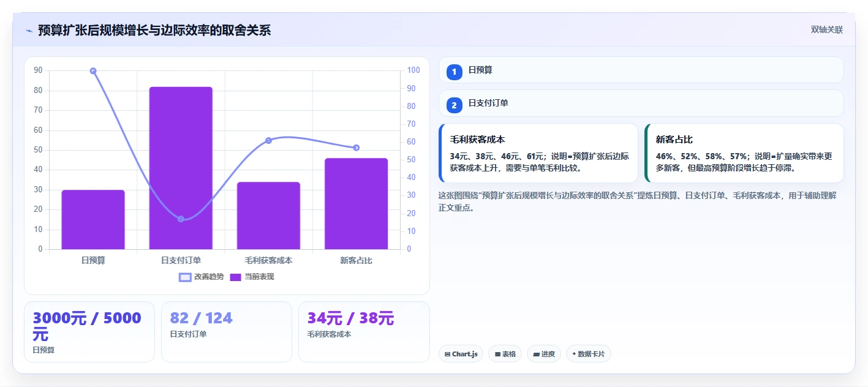Click the Chart.js tag icon
868x387 pixels.
pos(448,354)
